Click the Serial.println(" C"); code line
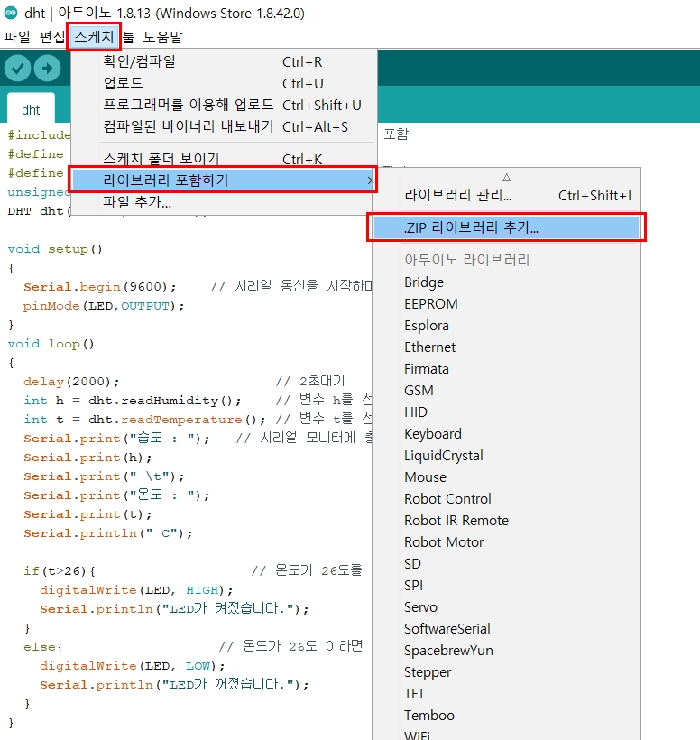The width and height of the screenshot is (700, 740). (x=108, y=533)
